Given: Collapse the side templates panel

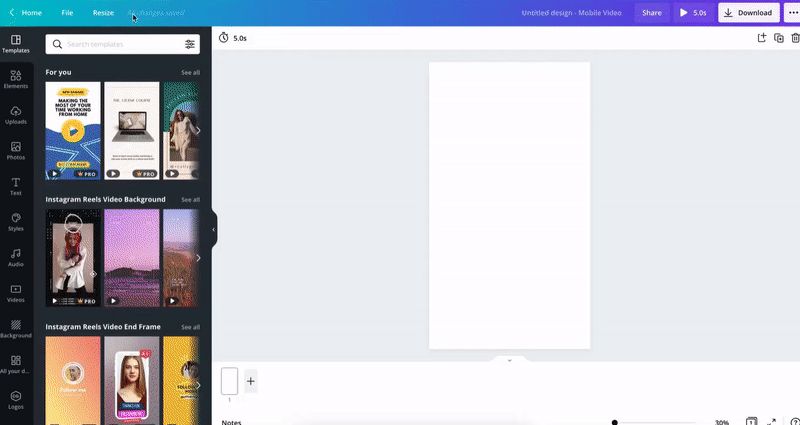Looking at the screenshot, I should point(214,229).
